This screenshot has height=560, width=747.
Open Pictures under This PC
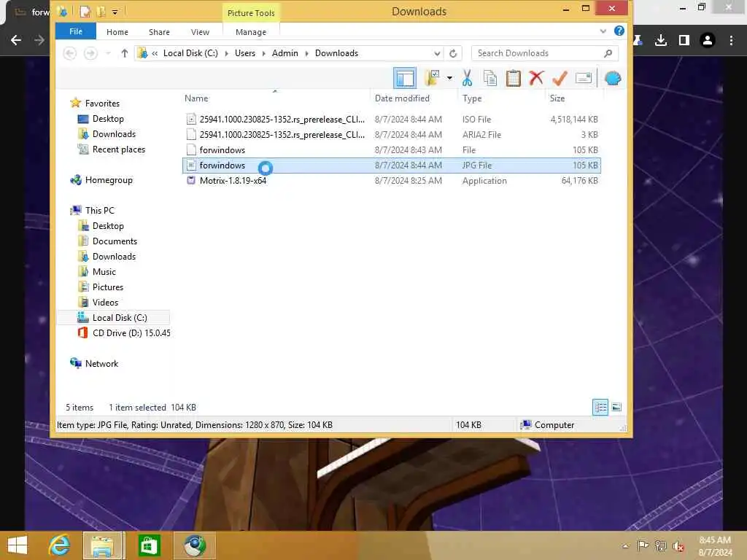click(108, 287)
